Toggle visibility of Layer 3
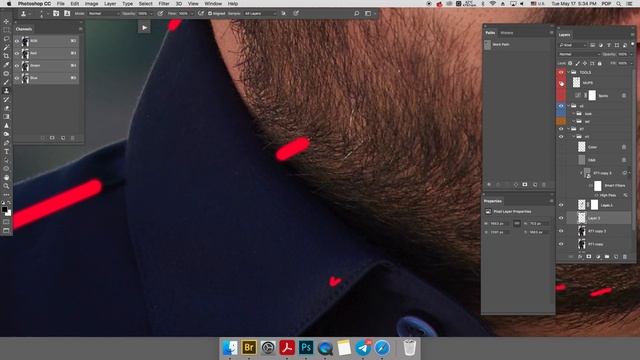The height and width of the screenshot is (360, 640). click(x=561, y=218)
